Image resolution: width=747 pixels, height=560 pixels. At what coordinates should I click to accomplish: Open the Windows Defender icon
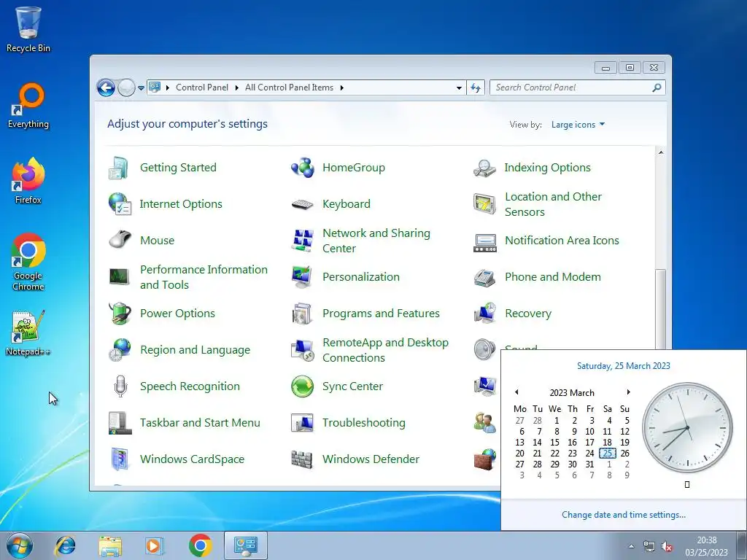point(303,459)
